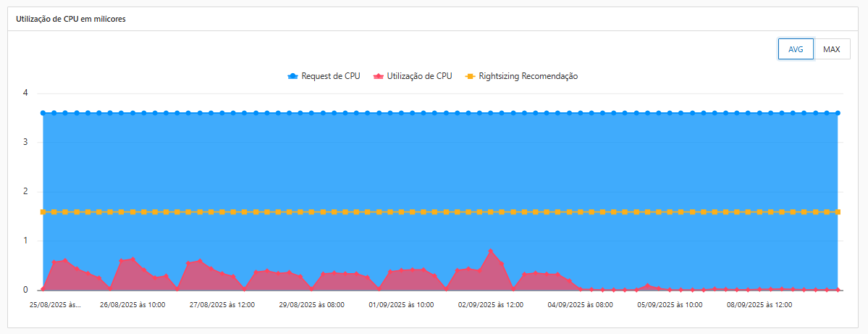Switch the chart to AVG view

(x=796, y=49)
